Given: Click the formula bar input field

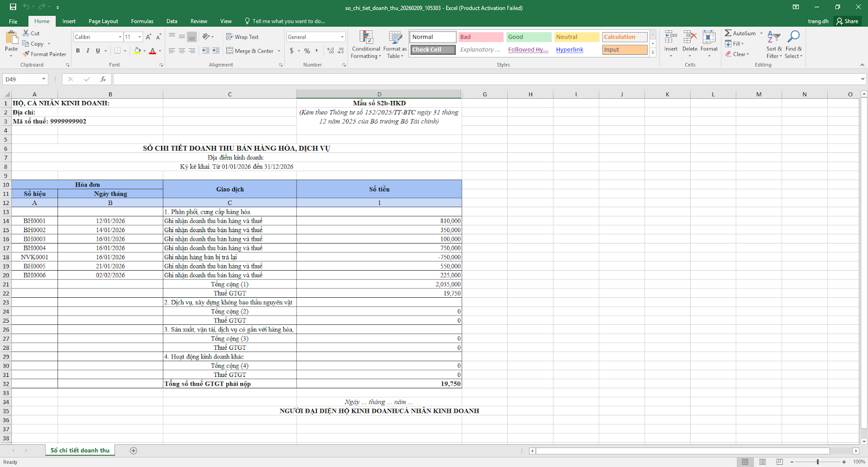Looking at the screenshot, I should (483, 79).
